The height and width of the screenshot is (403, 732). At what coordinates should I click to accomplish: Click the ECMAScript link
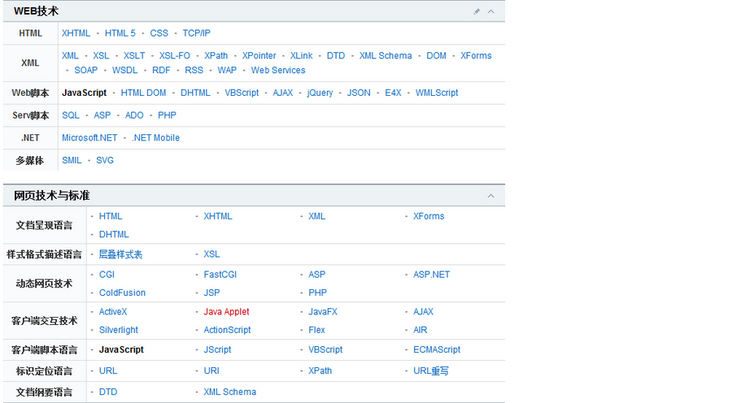click(x=437, y=350)
